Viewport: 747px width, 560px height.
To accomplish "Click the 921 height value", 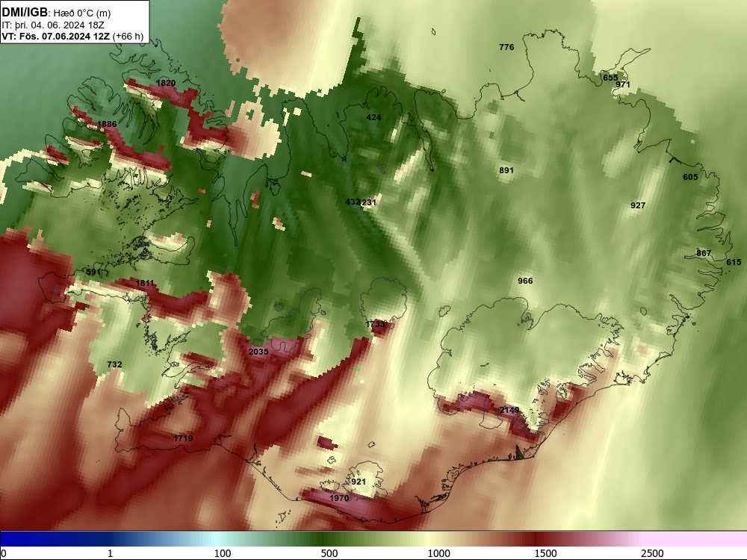I will point(359,482).
